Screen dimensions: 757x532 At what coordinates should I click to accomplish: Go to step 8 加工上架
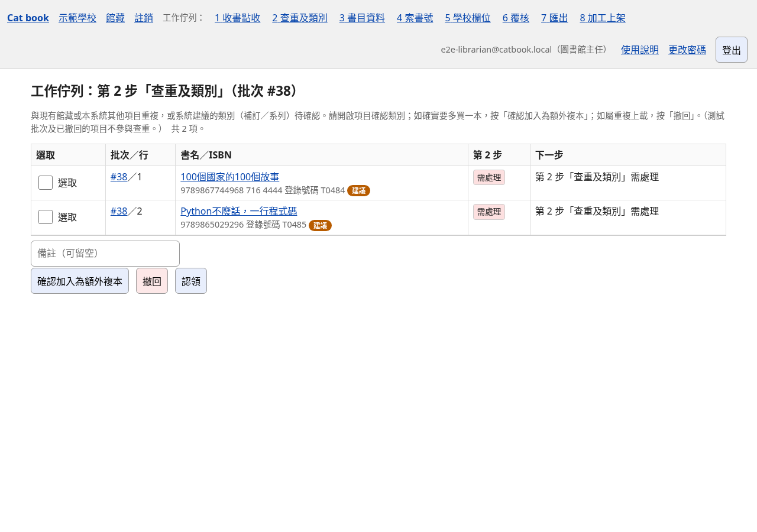(603, 18)
